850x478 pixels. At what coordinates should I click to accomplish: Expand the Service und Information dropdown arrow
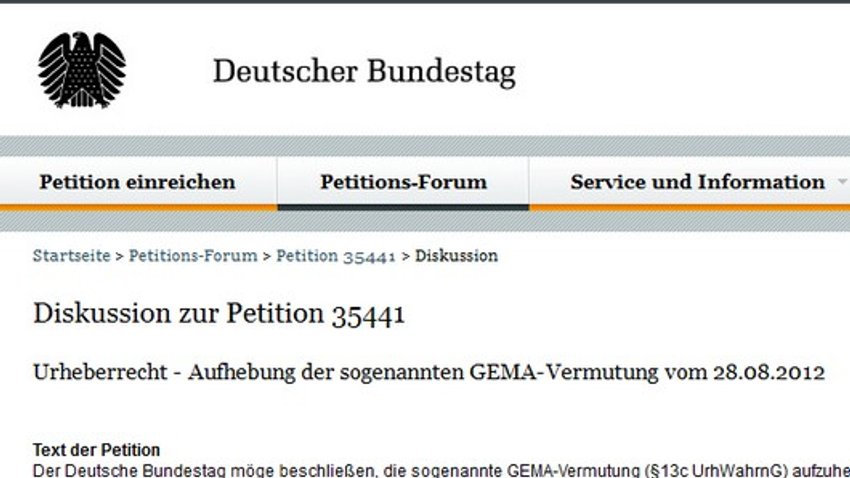[842, 183]
